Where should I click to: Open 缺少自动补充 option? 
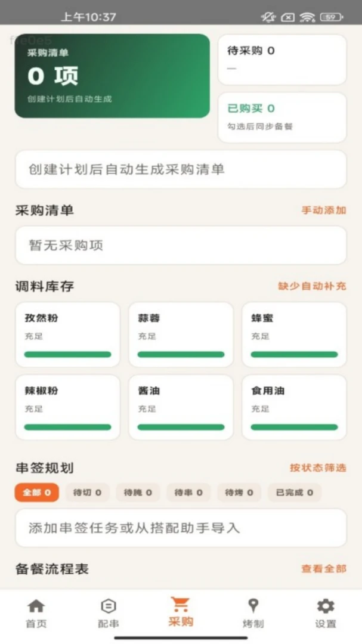click(x=313, y=286)
